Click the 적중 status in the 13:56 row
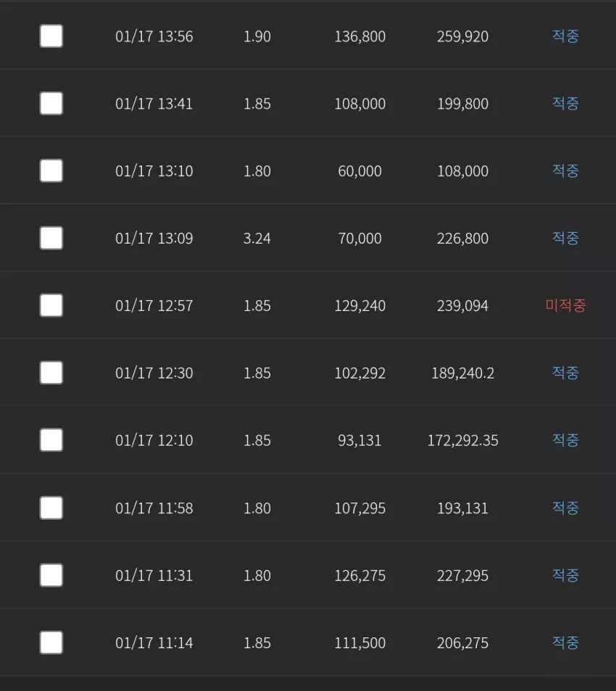This screenshot has height=691, width=616. [565, 36]
